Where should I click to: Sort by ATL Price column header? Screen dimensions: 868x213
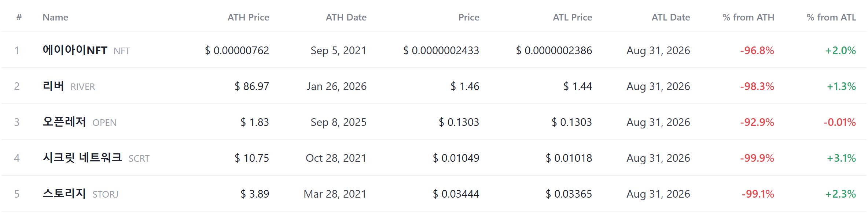(572, 17)
